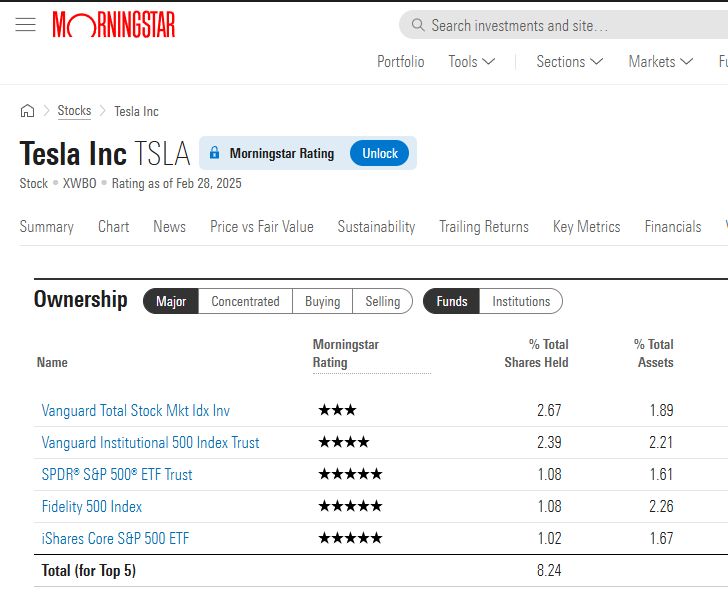Select the Concentrated ownership toggle
This screenshot has height=593, width=728.
[x=246, y=301]
